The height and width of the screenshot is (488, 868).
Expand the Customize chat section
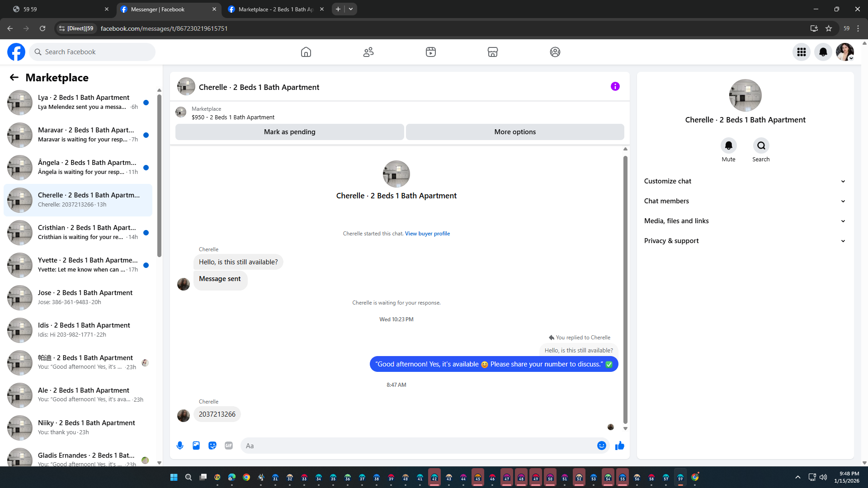[x=745, y=181]
